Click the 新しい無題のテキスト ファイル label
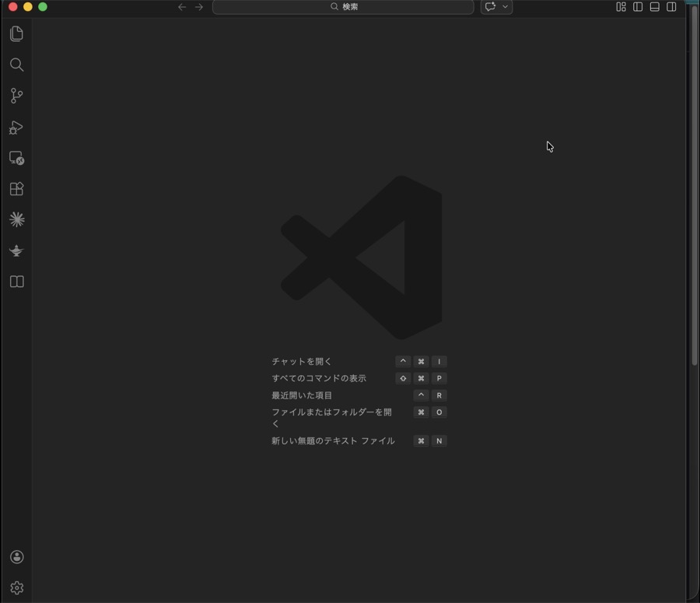 coord(333,441)
